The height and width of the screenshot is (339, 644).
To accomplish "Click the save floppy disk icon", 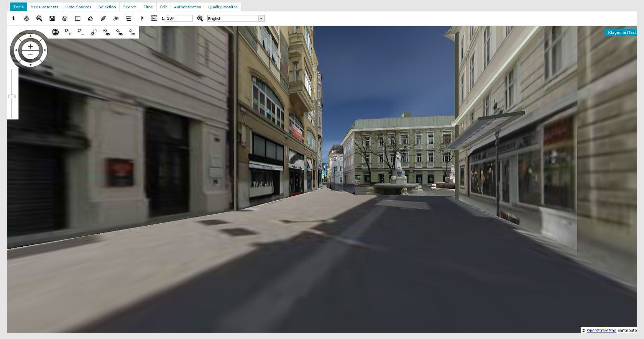I will point(52,18).
